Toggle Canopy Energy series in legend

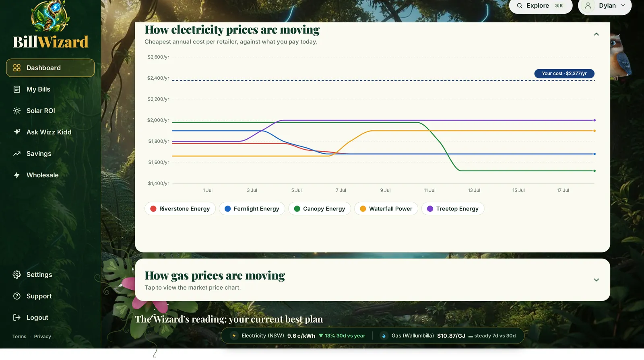point(320,209)
